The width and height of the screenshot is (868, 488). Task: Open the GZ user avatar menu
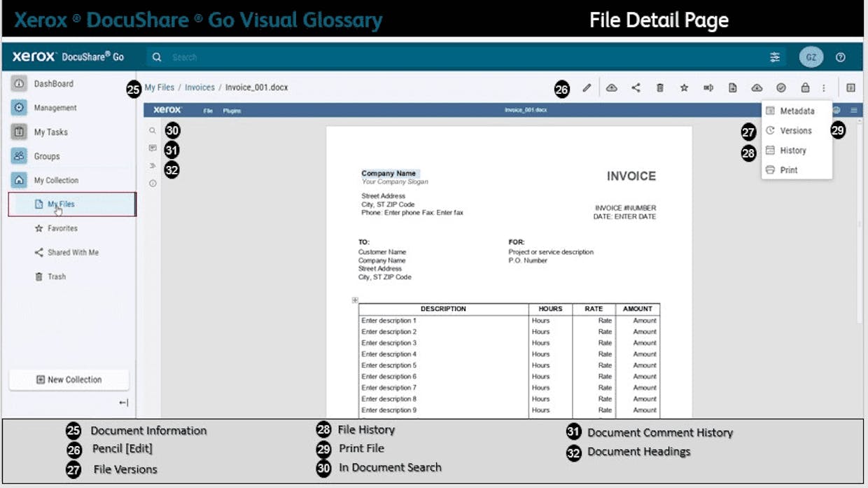[811, 57]
